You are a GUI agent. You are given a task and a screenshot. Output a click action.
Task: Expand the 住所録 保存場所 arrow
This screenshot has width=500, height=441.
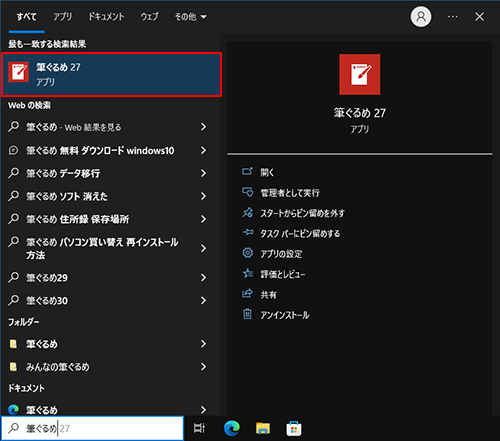203,219
